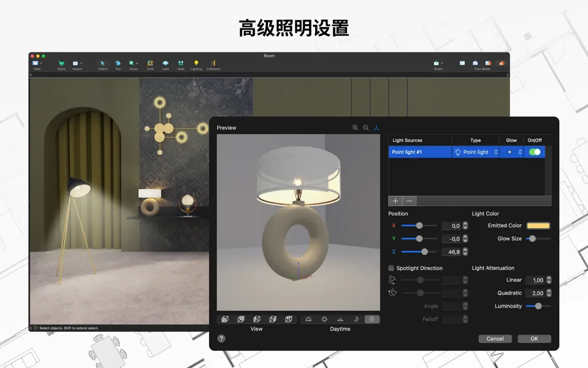Image resolution: width=588 pixels, height=368 pixels.
Task: Click the Import icon in the toolbar
Action: (75, 63)
